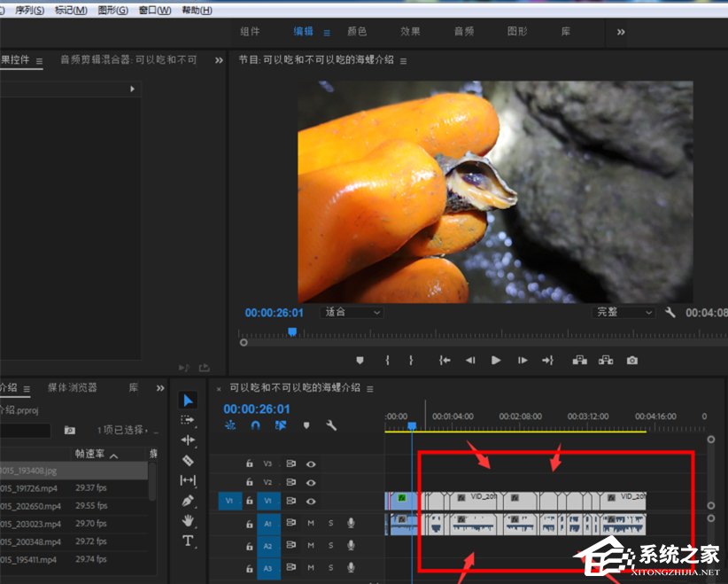Open the 适合 zoom level dropdown
Screen dimensions: 728x584
(352, 313)
